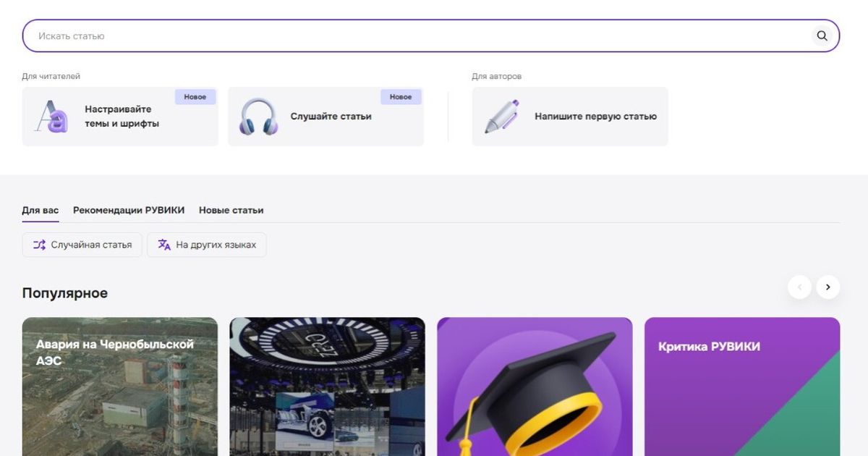This screenshot has width=868, height=456.
Task: Click the magnifying glass search icon
Action: (822, 35)
